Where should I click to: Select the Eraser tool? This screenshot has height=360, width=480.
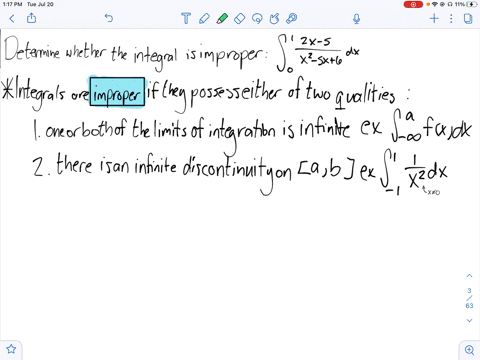point(240,18)
